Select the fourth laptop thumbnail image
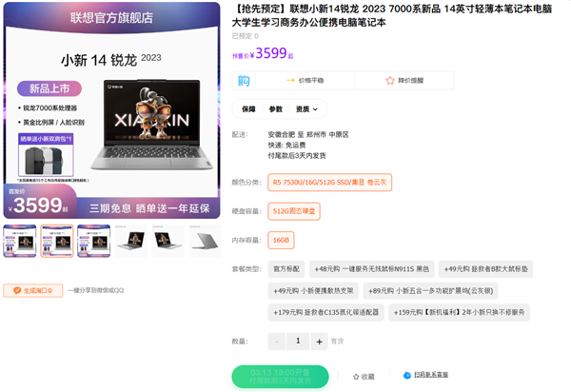The height and width of the screenshot is (392, 571). 131,241
